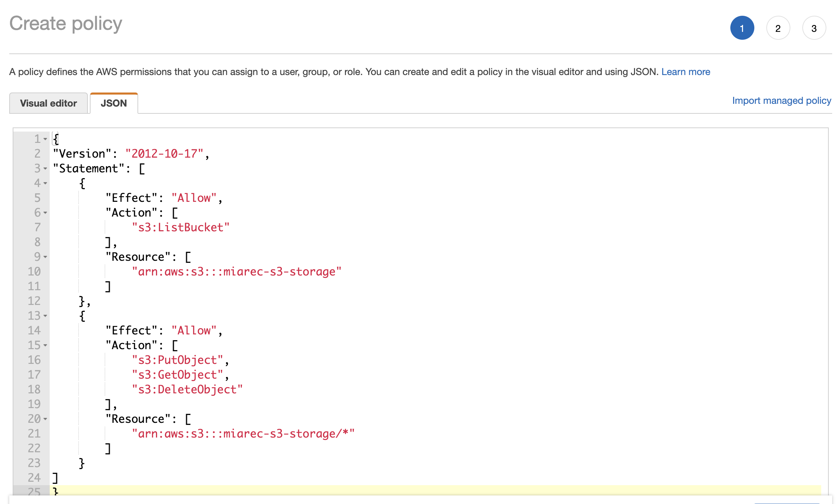This screenshot has height=504, width=838.
Task: Collapse the fold arrow at line 1
Action: coord(45,139)
